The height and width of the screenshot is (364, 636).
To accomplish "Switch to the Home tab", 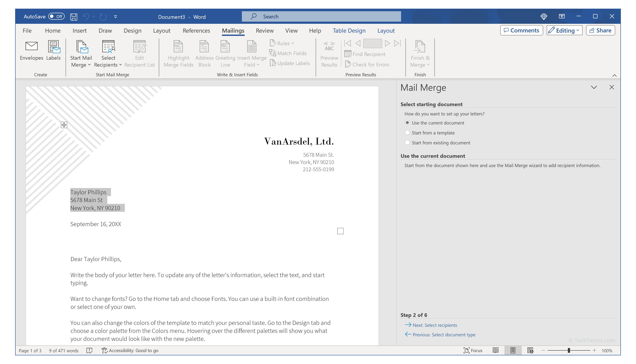I will pyautogui.click(x=53, y=30).
